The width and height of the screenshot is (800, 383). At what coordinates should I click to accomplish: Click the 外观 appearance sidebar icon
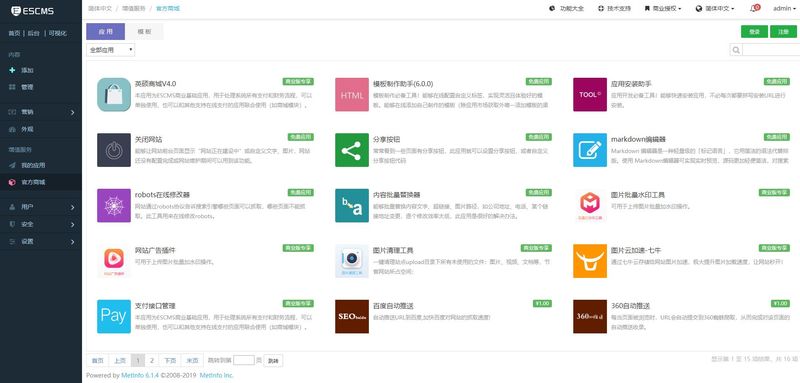click(12, 130)
